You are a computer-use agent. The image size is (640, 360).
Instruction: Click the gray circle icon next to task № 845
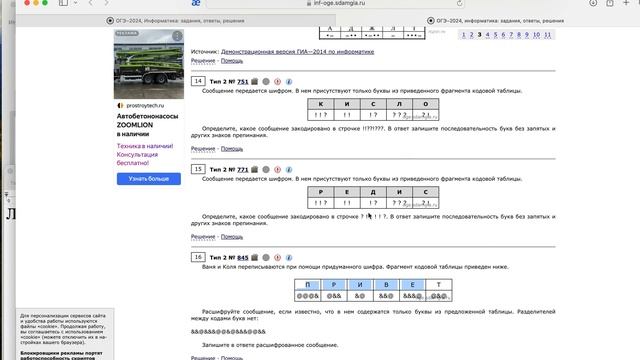(x=266, y=258)
